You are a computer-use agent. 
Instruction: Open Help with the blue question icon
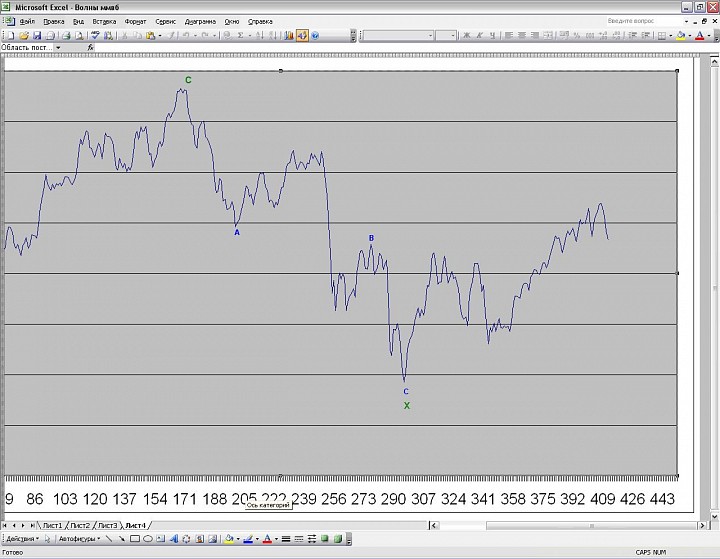(315, 35)
